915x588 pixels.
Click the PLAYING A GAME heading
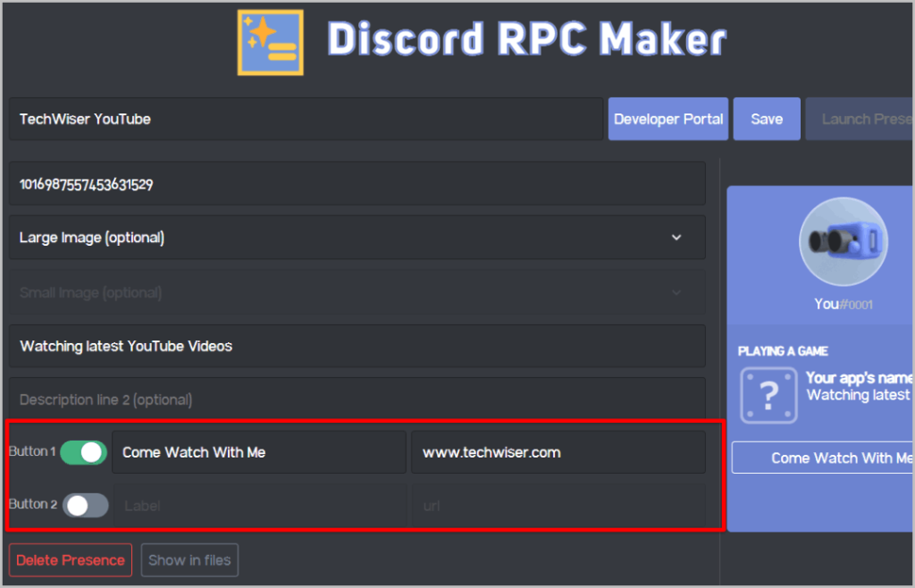click(783, 351)
